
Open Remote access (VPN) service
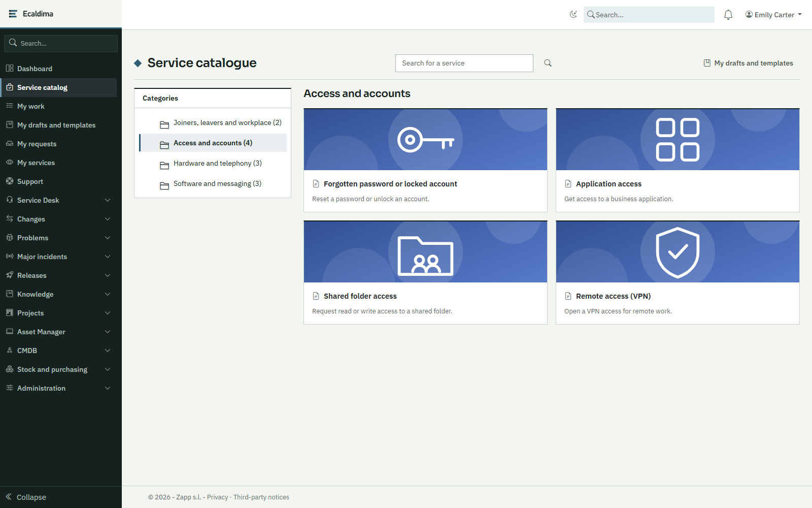pyautogui.click(x=613, y=296)
